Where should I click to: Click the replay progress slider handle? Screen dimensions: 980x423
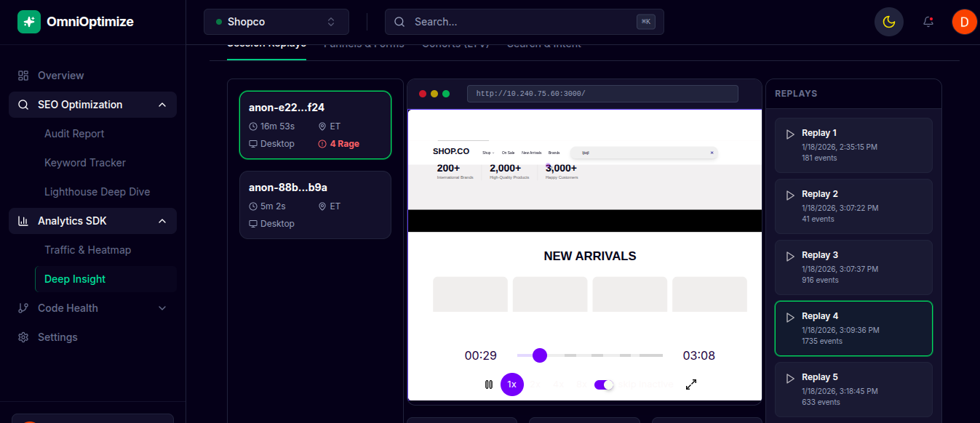coord(540,355)
